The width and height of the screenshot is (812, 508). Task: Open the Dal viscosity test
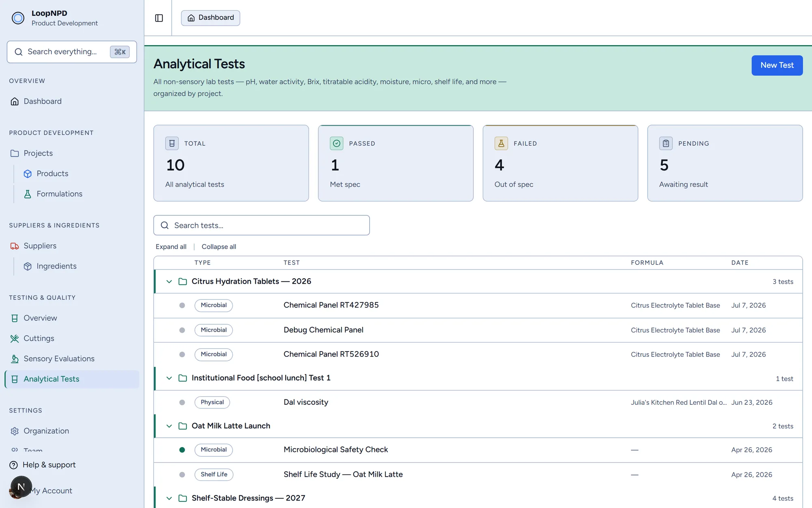pos(306,402)
